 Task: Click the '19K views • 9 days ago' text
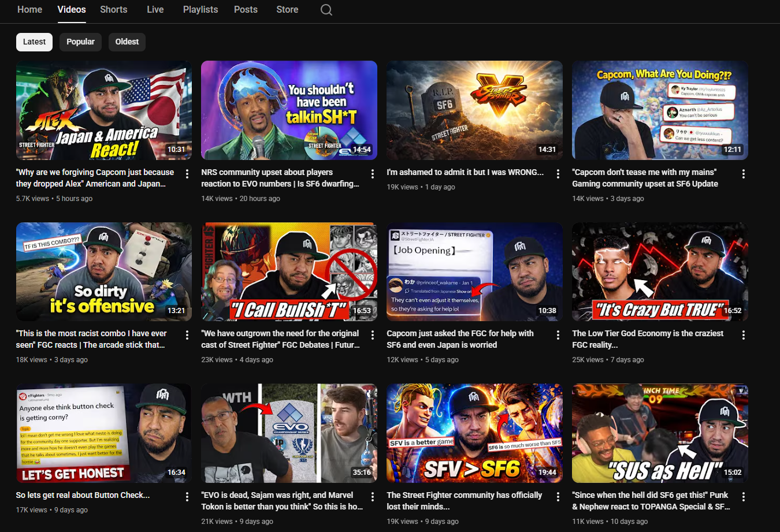(x=422, y=522)
